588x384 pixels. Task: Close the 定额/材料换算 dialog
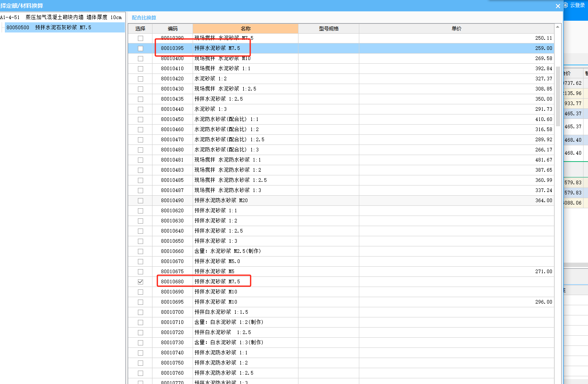point(558,6)
